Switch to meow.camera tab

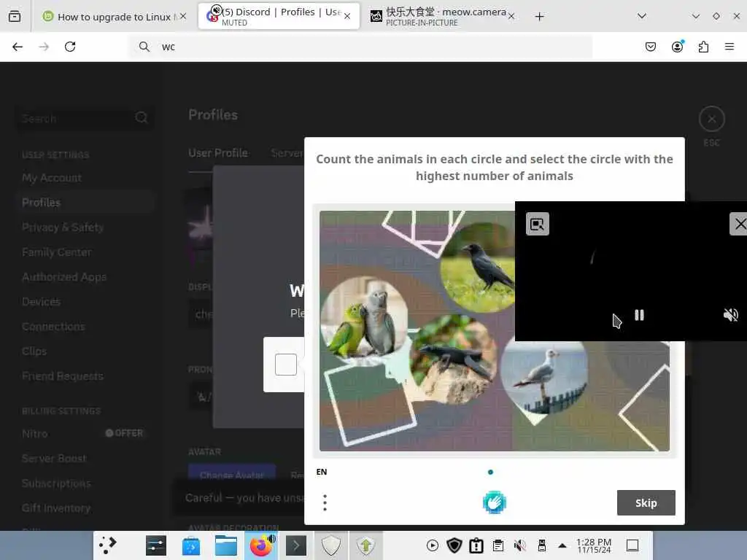(439, 17)
